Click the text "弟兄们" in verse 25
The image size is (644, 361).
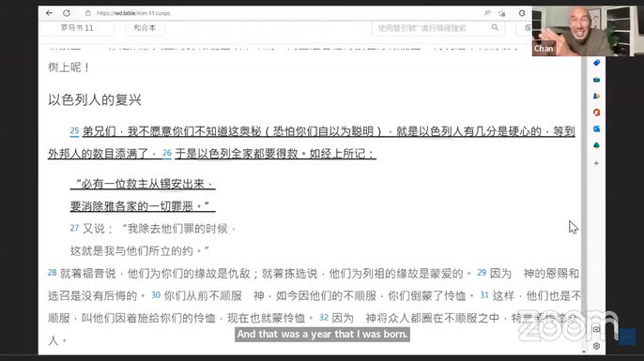coord(99,131)
